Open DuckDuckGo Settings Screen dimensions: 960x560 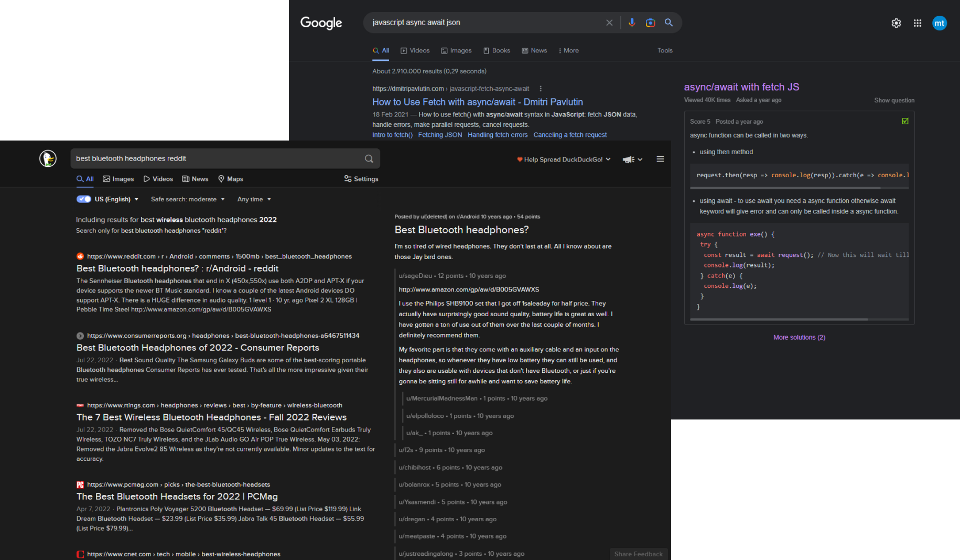361,179
